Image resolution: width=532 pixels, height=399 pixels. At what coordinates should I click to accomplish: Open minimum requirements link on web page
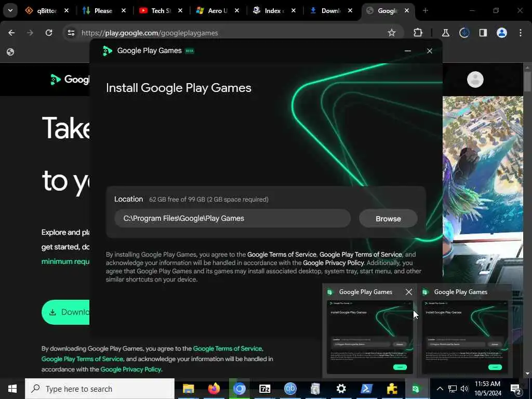click(65, 262)
